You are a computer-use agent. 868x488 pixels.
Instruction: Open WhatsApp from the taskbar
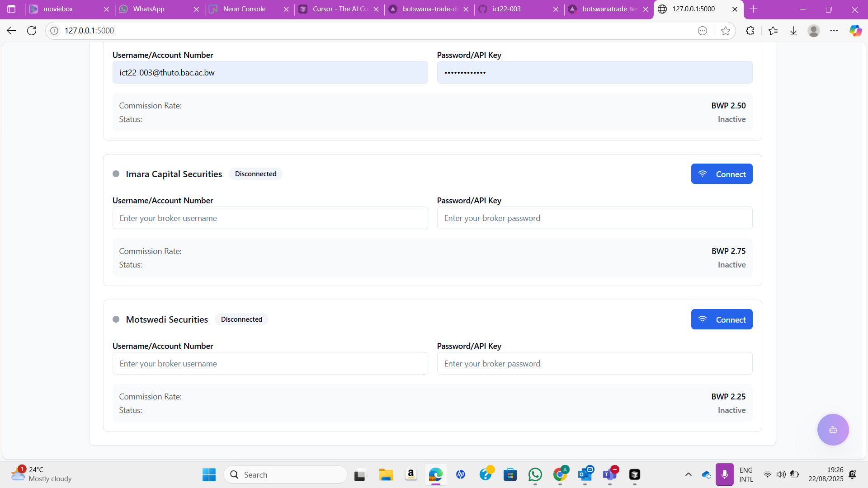[535, 474]
